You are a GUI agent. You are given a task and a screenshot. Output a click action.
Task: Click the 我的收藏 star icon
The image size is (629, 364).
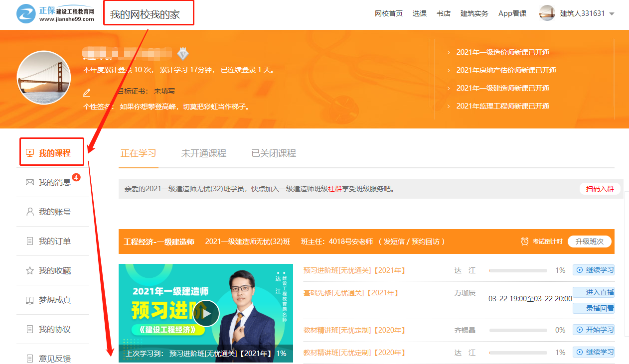[31, 270]
